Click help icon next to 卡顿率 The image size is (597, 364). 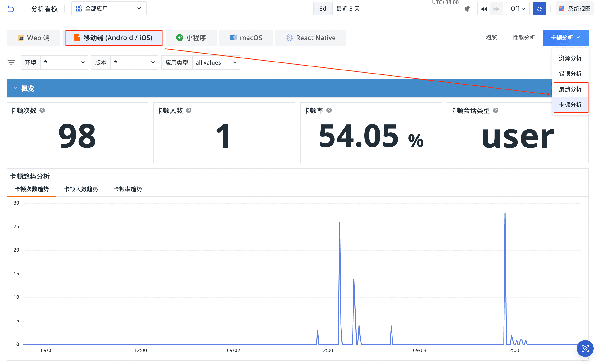click(x=329, y=111)
